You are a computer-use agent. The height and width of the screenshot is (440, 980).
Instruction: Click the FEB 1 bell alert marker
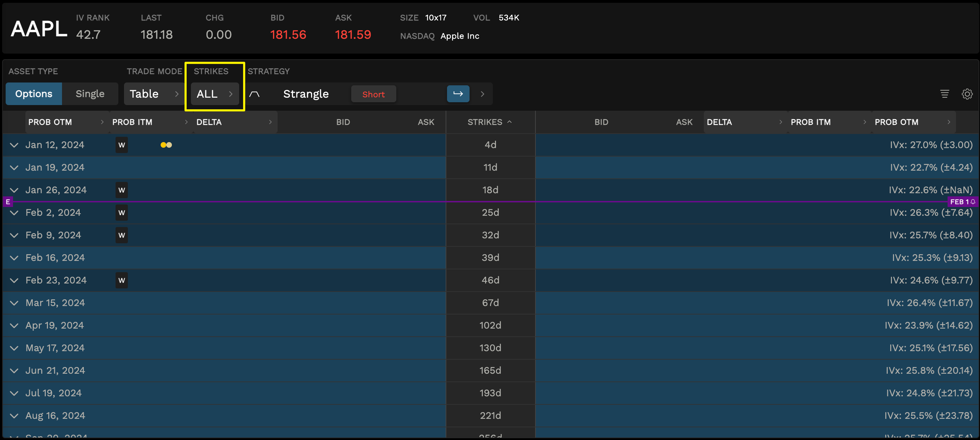(x=962, y=202)
